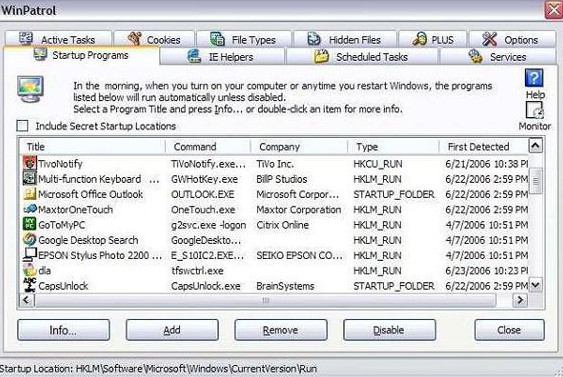Screen dimensions: 563x377
Task: Sort list by First Detected column header
Action: click(x=484, y=146)
